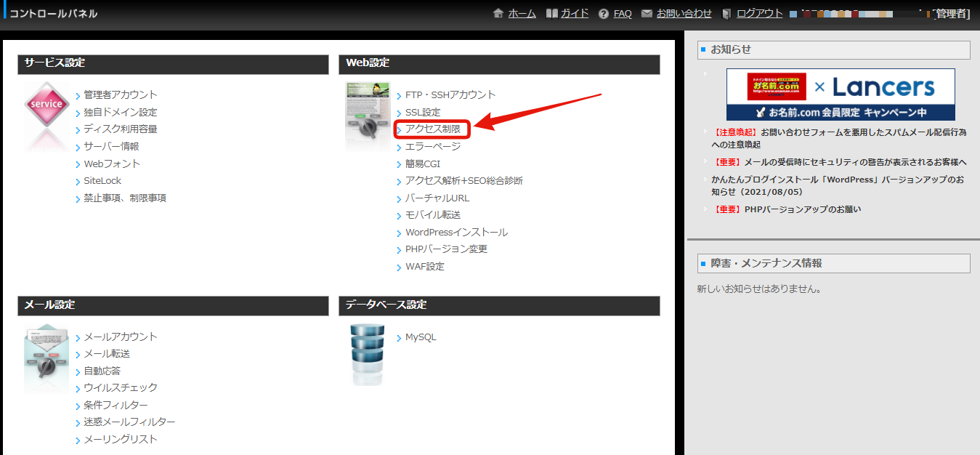This screenshot has width=980, height=455.
Task: Open メールアカウント settings
Action: tap(121, 337)
